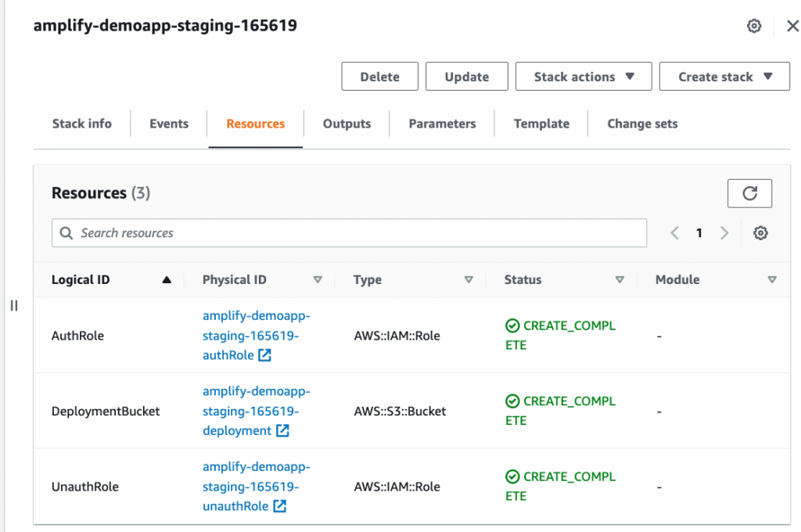Sort by Module column arrow

tap(772, 279)
